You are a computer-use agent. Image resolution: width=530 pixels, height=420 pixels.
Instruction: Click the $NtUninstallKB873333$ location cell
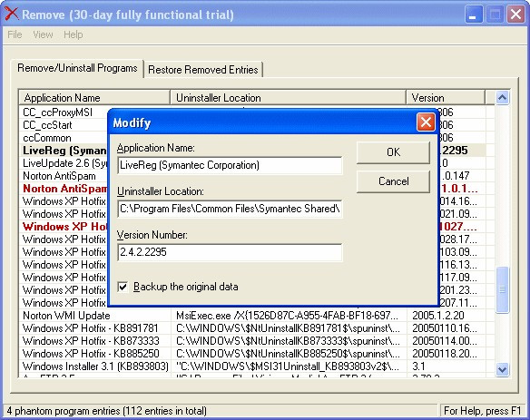(288, 341)
